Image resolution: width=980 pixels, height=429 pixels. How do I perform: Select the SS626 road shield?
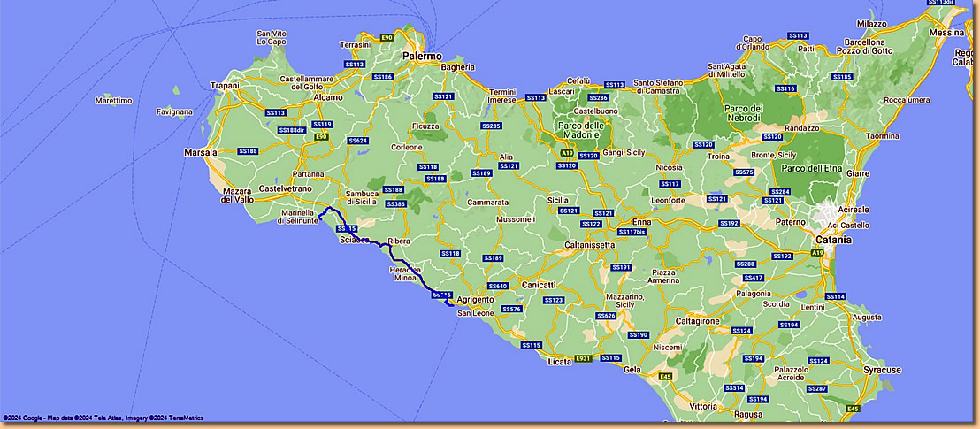[x=606, y=316]
